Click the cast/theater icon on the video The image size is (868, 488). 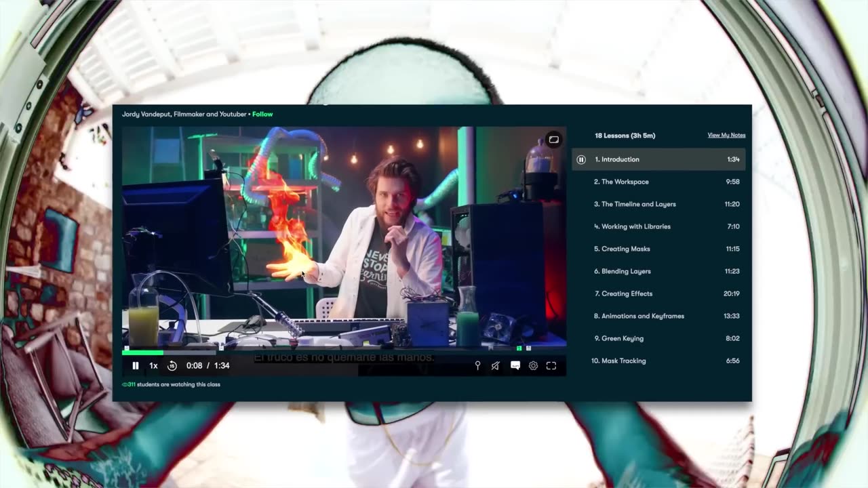coord(553,140)
